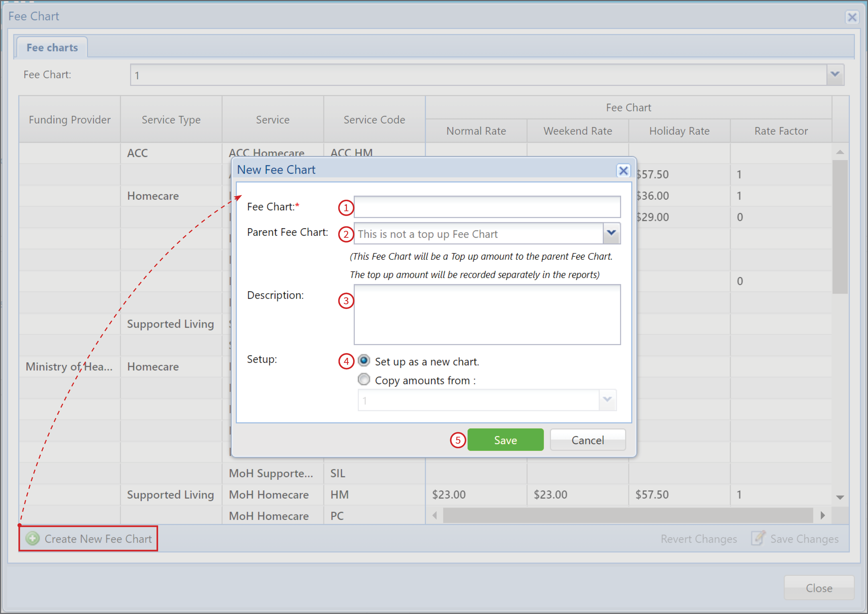This screenshot has width=868, height=614.
Task: Select 'Copy amounts from' radio option
Action: coord(364,379)
